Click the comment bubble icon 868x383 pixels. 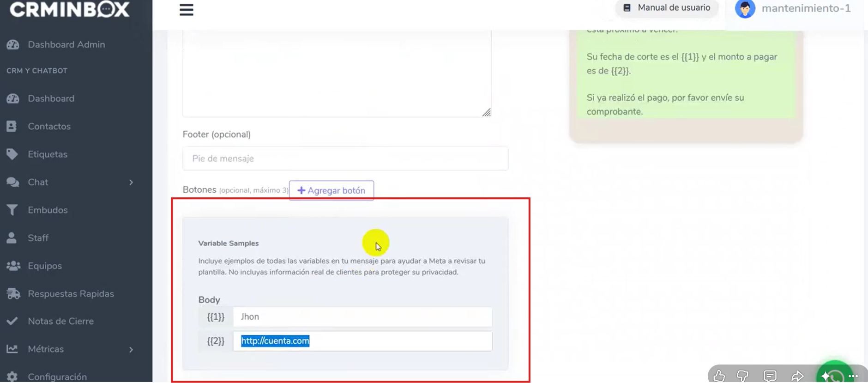pyautogui.click(x=770, y=376)
